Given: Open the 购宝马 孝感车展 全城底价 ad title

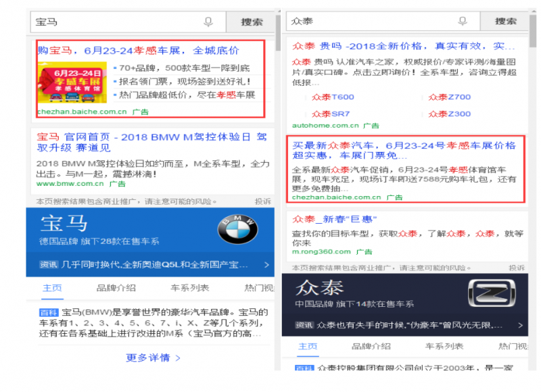Looking at the screenshot, I should coord(139,51).
